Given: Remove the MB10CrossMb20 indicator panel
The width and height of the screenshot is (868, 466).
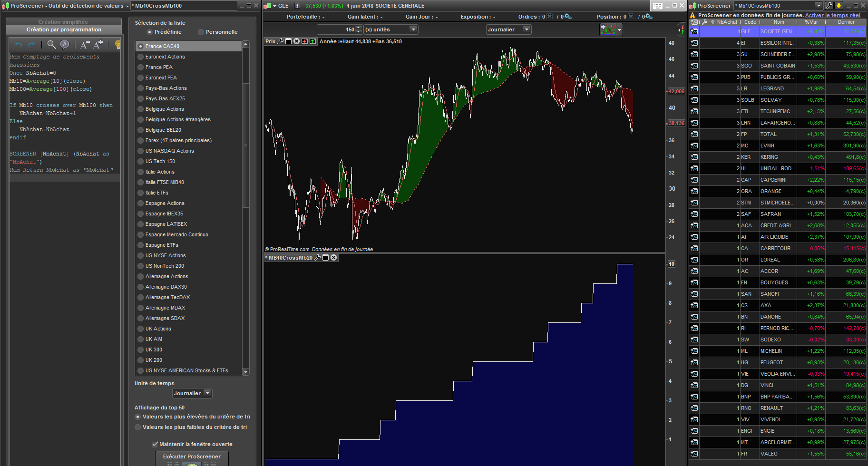Looking at the screenshot, I should [x=334, y=258].
